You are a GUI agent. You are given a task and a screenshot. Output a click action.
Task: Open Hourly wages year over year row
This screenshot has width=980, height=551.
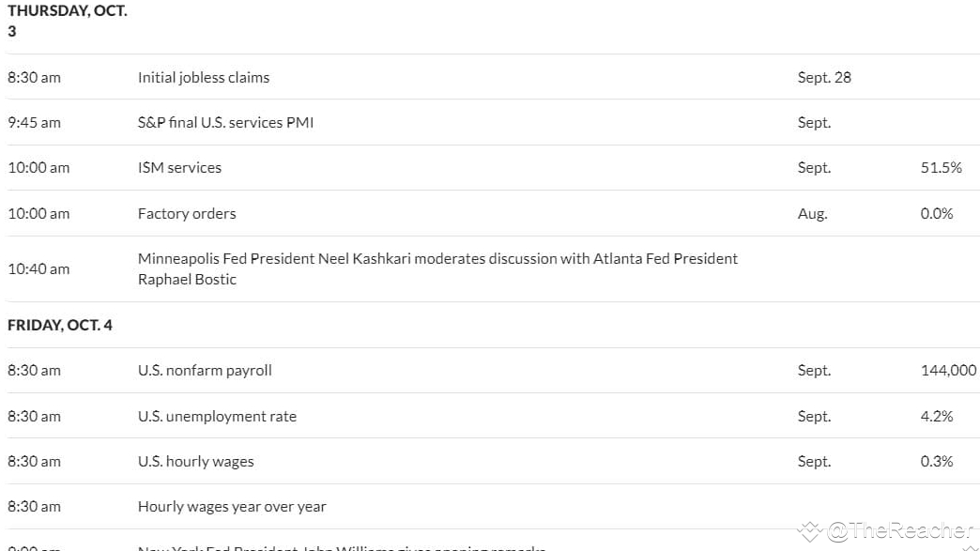point(232,506)
